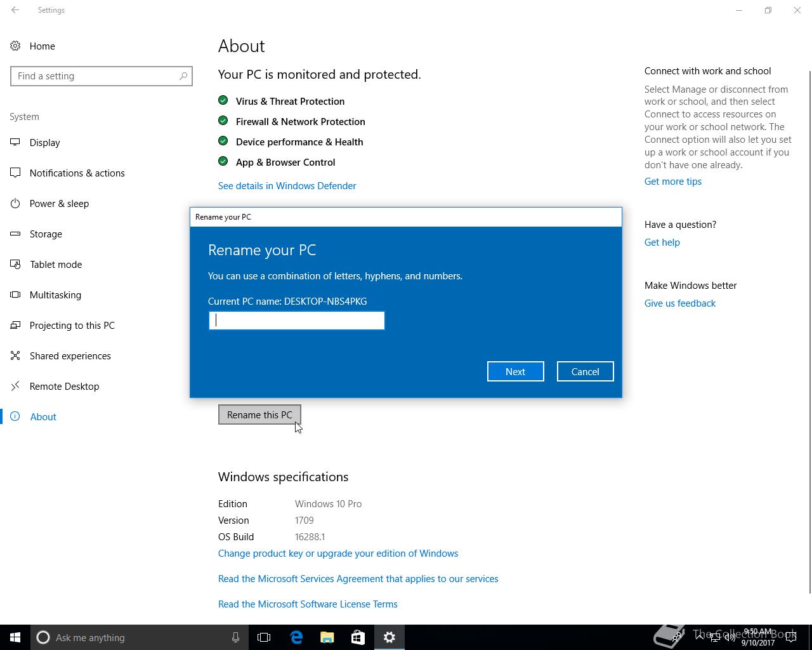Click the Display monitor icon
Screen dimensions: 812x650
pos(15,142)
